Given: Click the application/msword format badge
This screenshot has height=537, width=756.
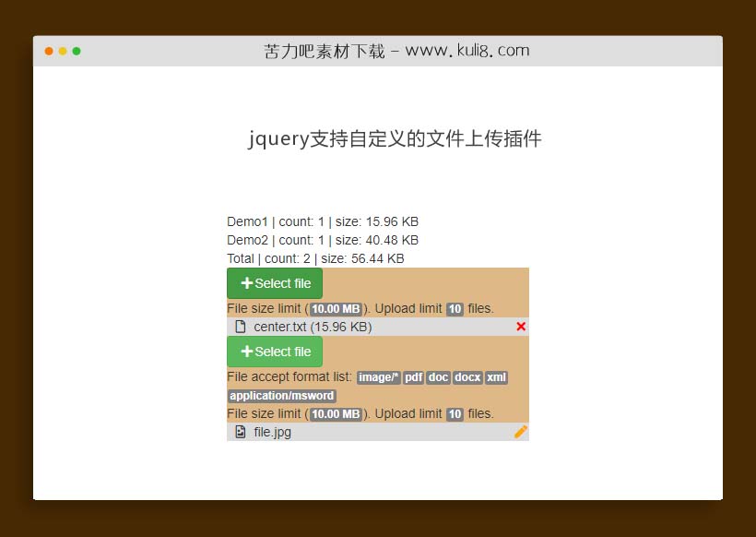Looking at the screenshot, I should pyautogui.click(x=282, y=395).
